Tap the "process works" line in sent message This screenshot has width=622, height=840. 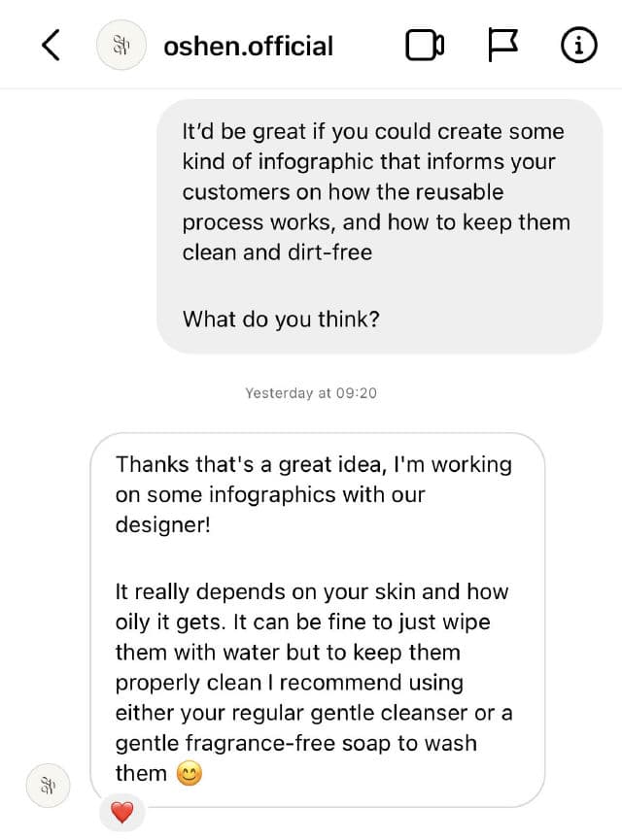coord(376,222)
